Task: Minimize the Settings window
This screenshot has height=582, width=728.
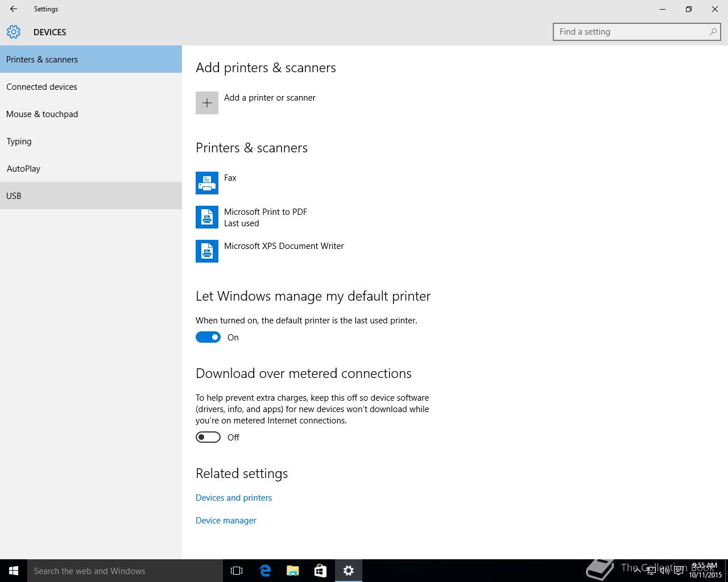Action: coord(663,9)
